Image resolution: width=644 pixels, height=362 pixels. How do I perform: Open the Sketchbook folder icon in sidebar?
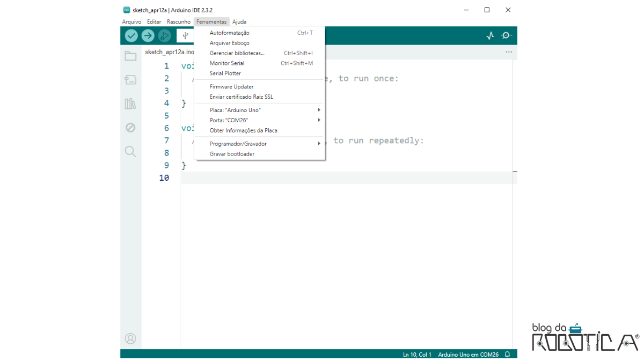click(130, 56)
